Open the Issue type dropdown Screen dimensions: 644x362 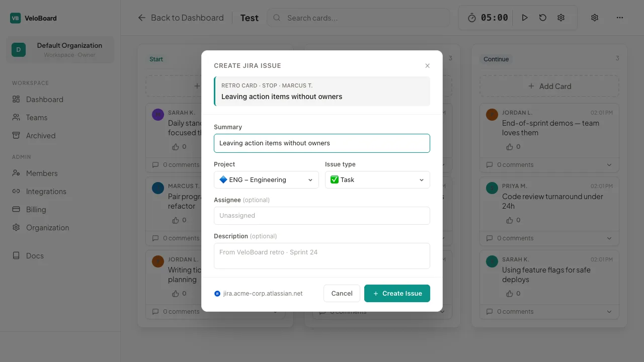click(x=377, y=180)
